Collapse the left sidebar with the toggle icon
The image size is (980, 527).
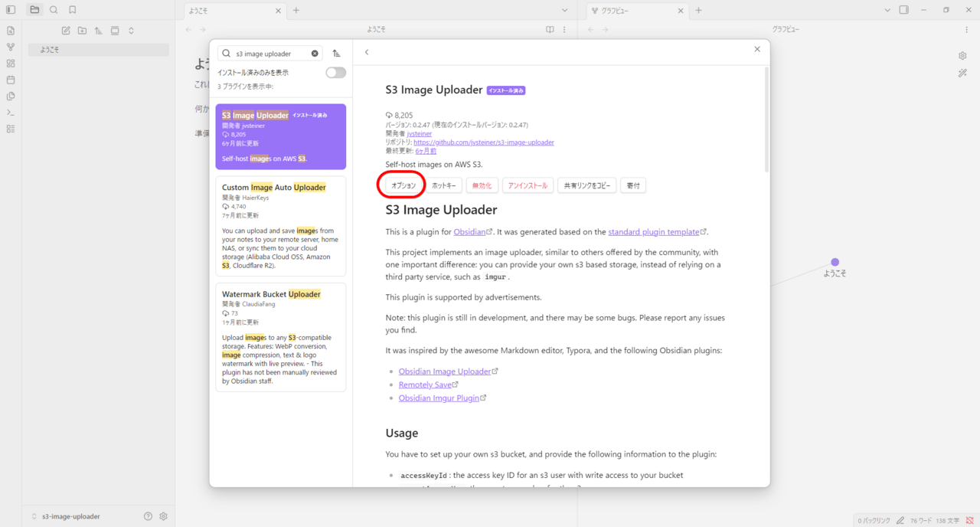tap(11, 10)
